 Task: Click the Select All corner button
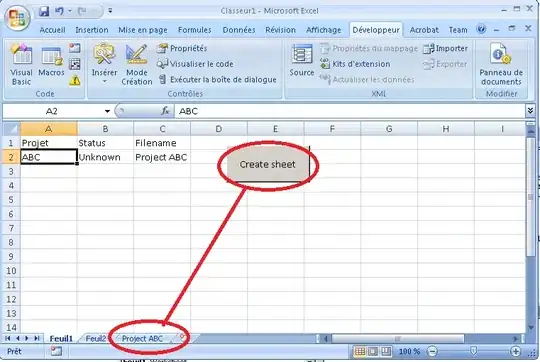pos(12,129)
